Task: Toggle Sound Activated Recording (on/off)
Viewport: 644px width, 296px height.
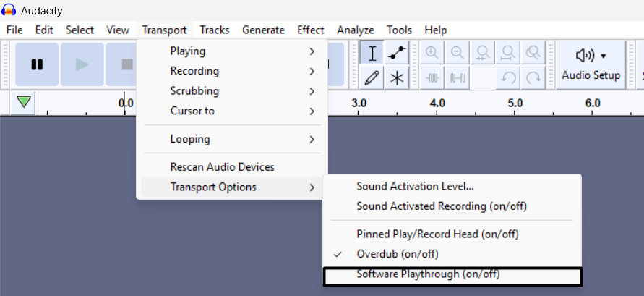Action: click(441, 206)
